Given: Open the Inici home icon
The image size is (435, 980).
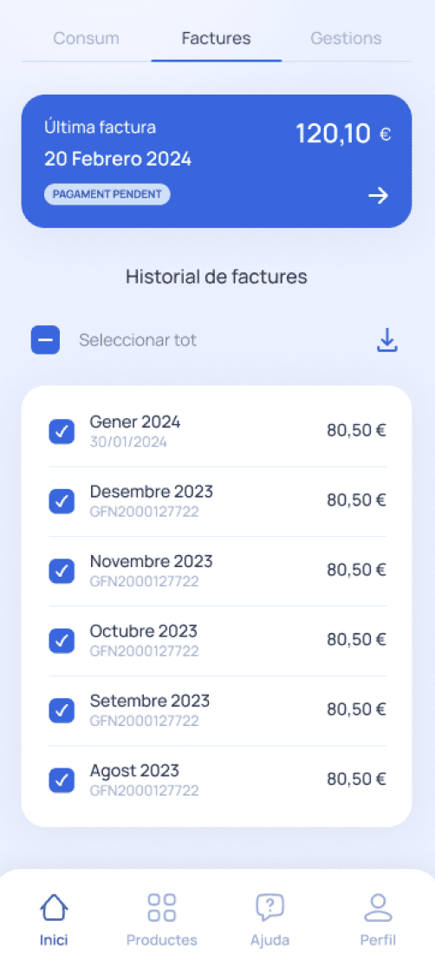Looking at the screenshot, I should tap(55, 907).
